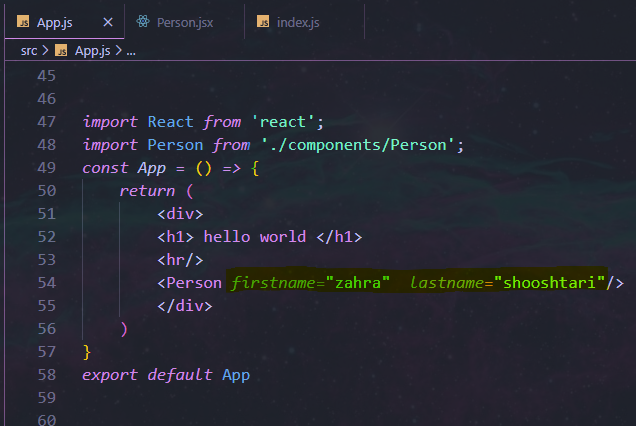Click line number 54 in the gutter
The width and height of the screenshot is (636, 426).
coord(46,283)
